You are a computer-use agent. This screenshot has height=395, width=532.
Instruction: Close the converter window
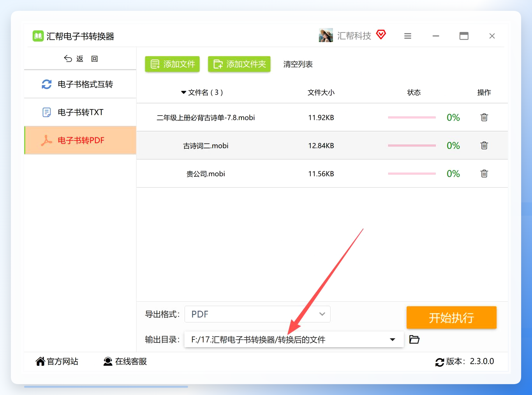tap(492, 36)
